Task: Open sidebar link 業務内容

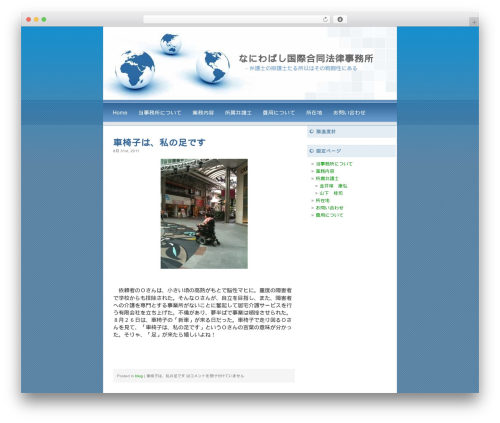Action: (325, 171)
